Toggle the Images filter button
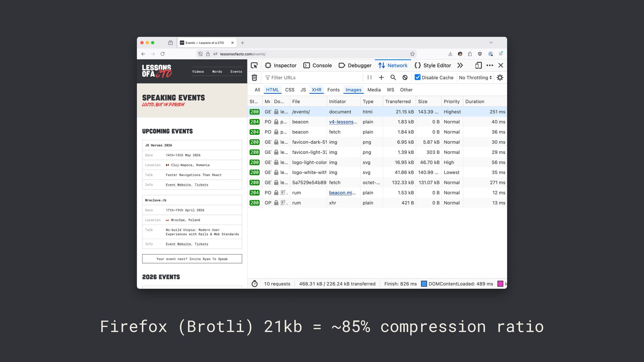 click(353, 90)
